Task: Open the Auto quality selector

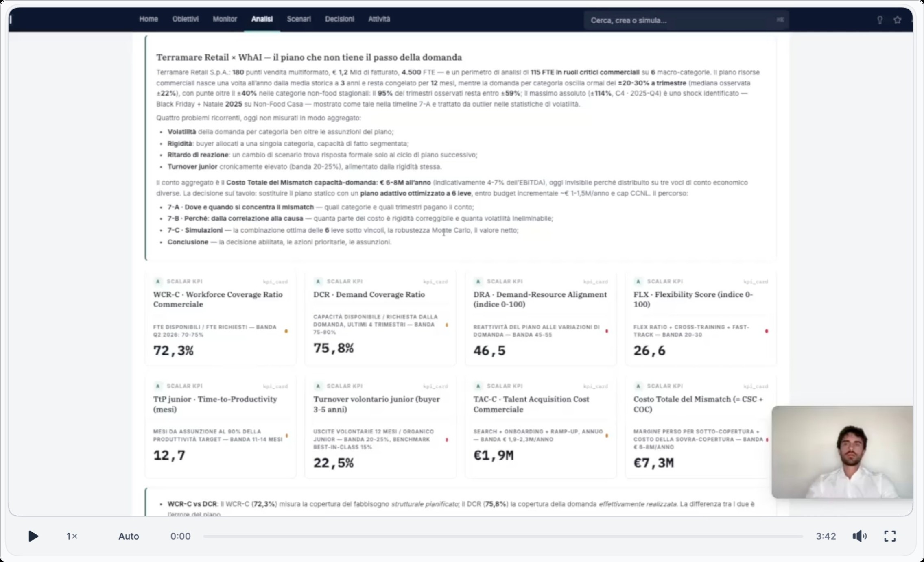Action: 129,536
